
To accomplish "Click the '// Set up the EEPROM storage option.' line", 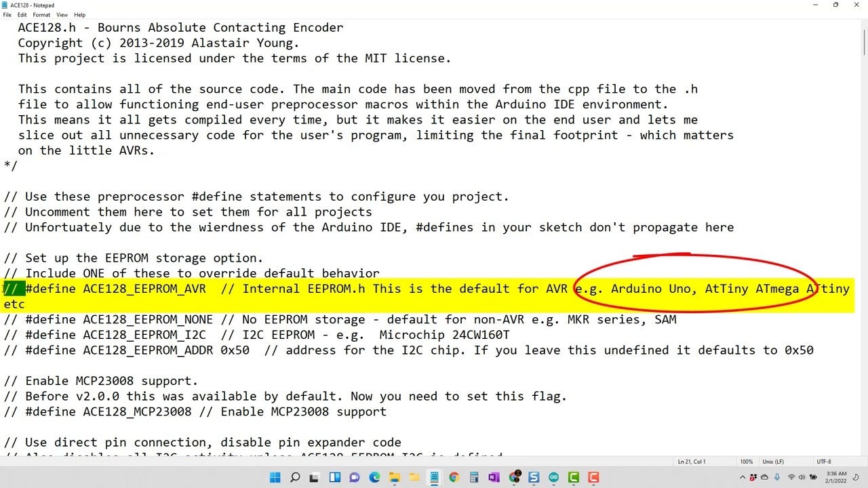I will [133, 258].
